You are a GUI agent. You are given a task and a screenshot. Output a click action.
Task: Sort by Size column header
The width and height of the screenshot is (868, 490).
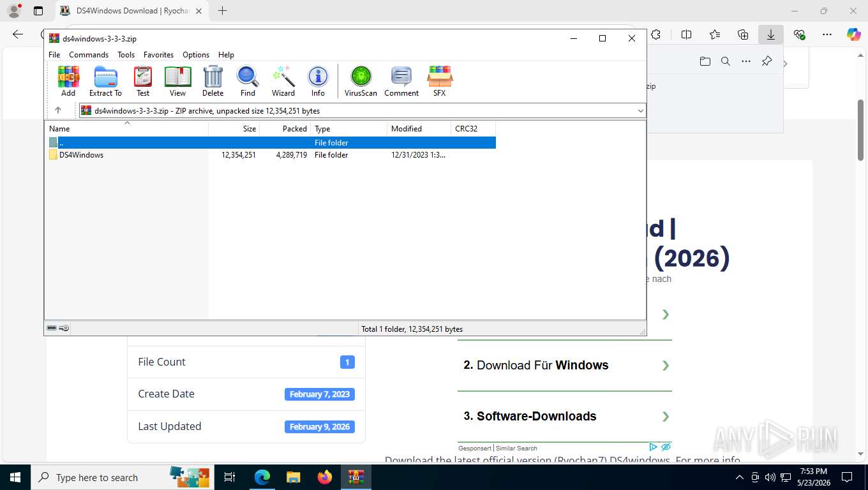pos(234,129)
